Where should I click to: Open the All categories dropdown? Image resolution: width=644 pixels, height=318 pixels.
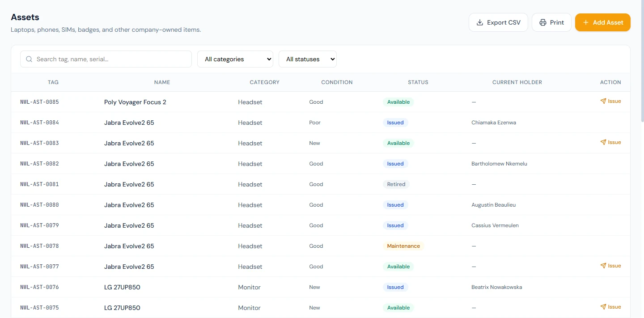(235, 59)
